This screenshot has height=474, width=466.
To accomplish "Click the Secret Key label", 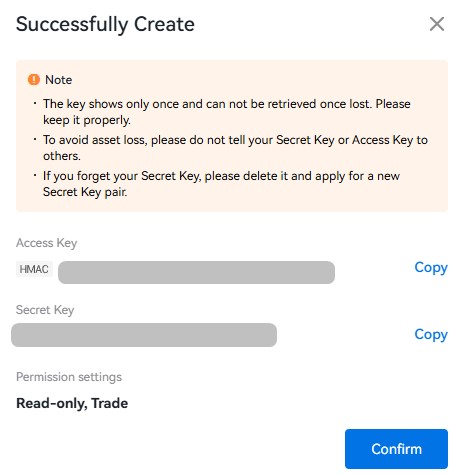I will click(45, 310).
